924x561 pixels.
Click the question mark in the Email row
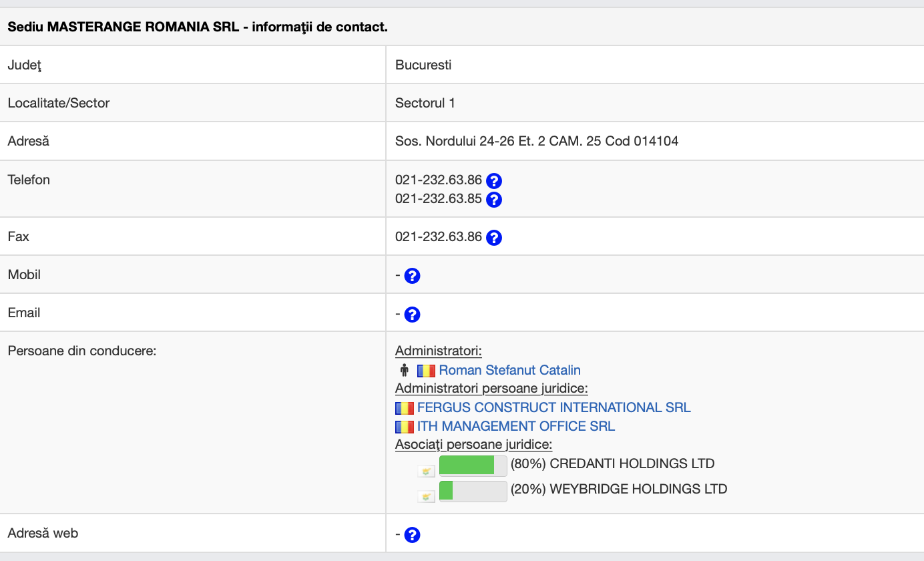[412, 314]
